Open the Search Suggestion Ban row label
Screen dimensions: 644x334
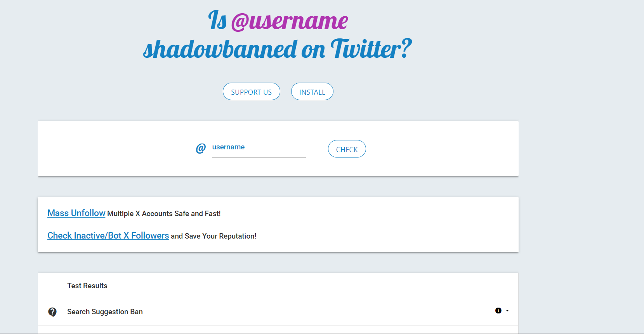coord(105,312)
